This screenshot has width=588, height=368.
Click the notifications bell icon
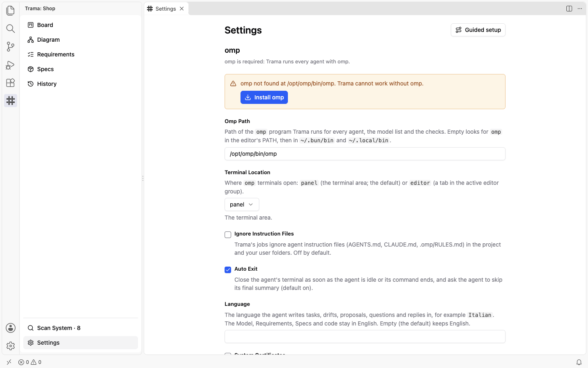[579, 362]
